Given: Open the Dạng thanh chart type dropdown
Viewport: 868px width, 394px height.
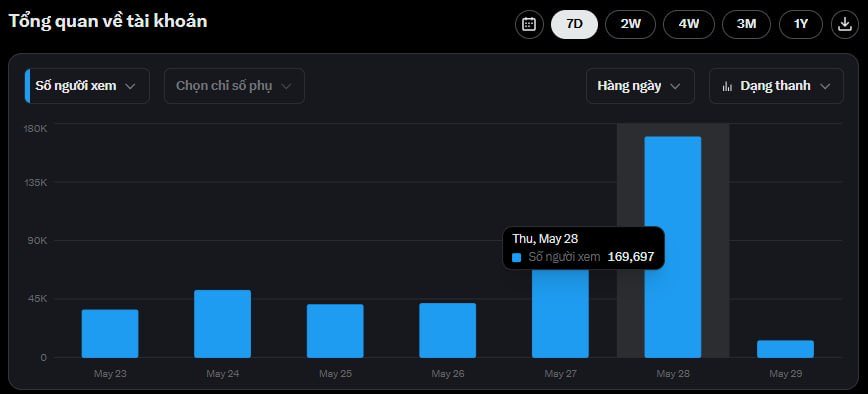Looking at the screenshot, I should tap(777, 86).
